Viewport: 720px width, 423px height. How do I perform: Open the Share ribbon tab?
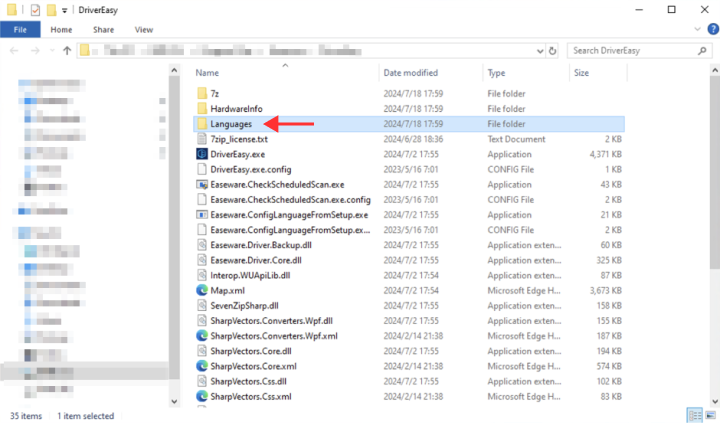[103, 30]
